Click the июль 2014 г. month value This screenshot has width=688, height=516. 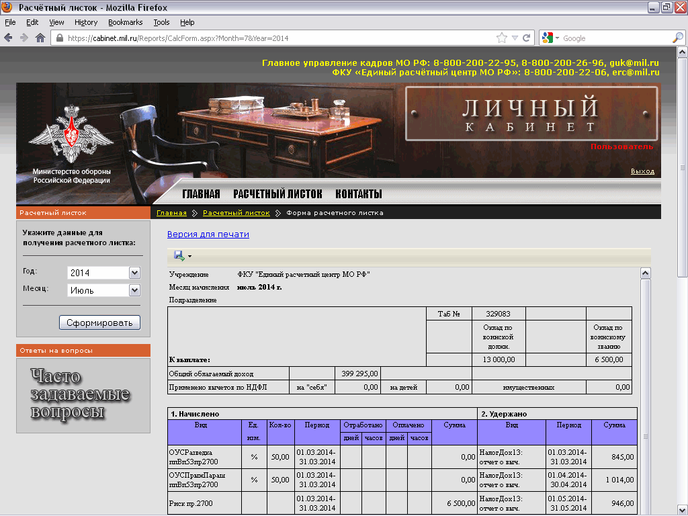click(x=259, y=287)
